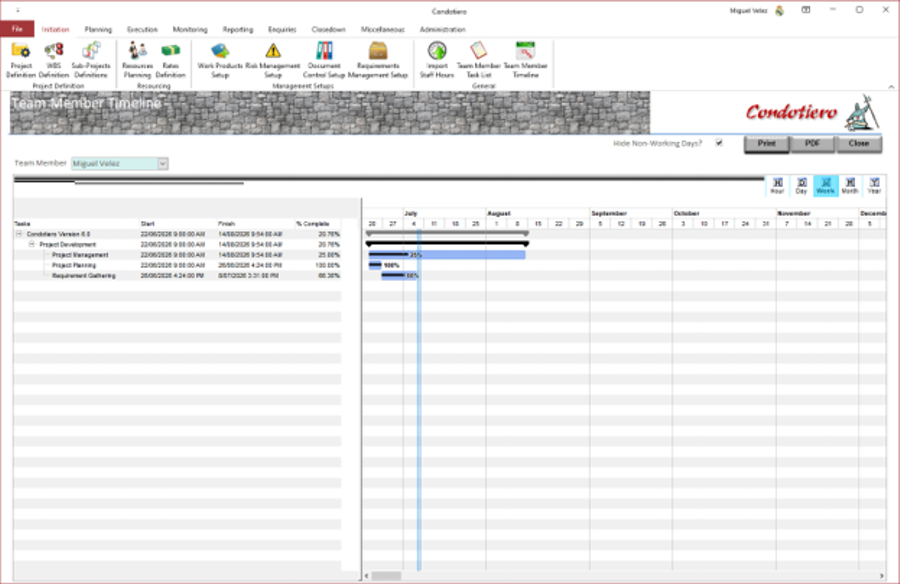Screen dimensions: 900x584
Task: Collapse the Project Development tree node
Action: [x=32, y=244]
